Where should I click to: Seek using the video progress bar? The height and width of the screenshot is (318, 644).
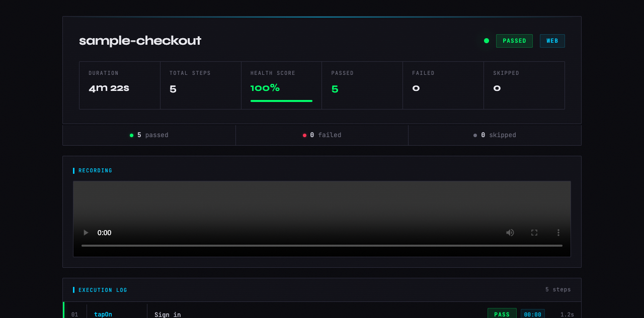tap(321, 246)
